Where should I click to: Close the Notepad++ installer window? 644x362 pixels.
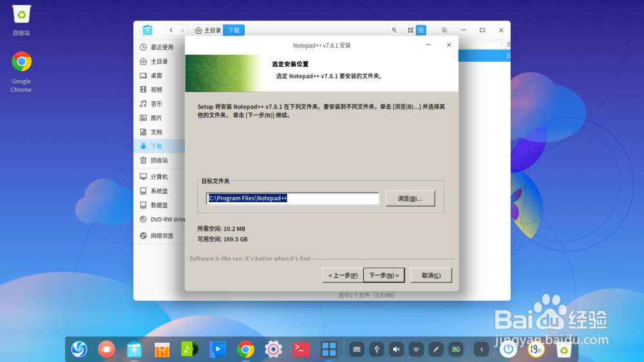(448, 45)
